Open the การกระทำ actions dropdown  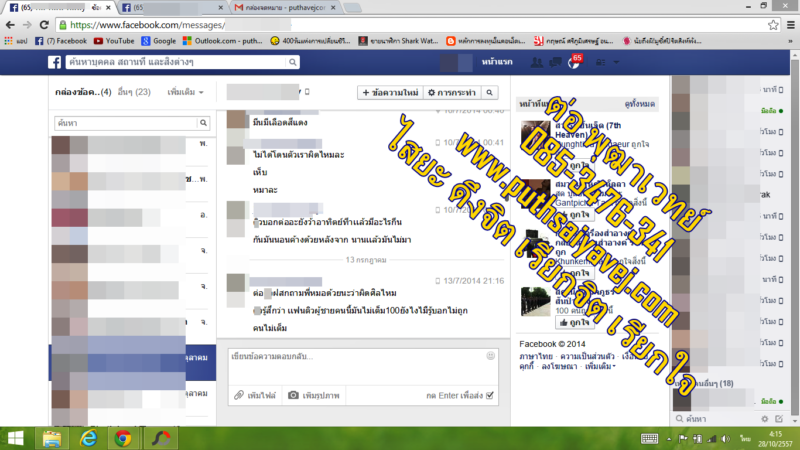click(x=452, y=92)
